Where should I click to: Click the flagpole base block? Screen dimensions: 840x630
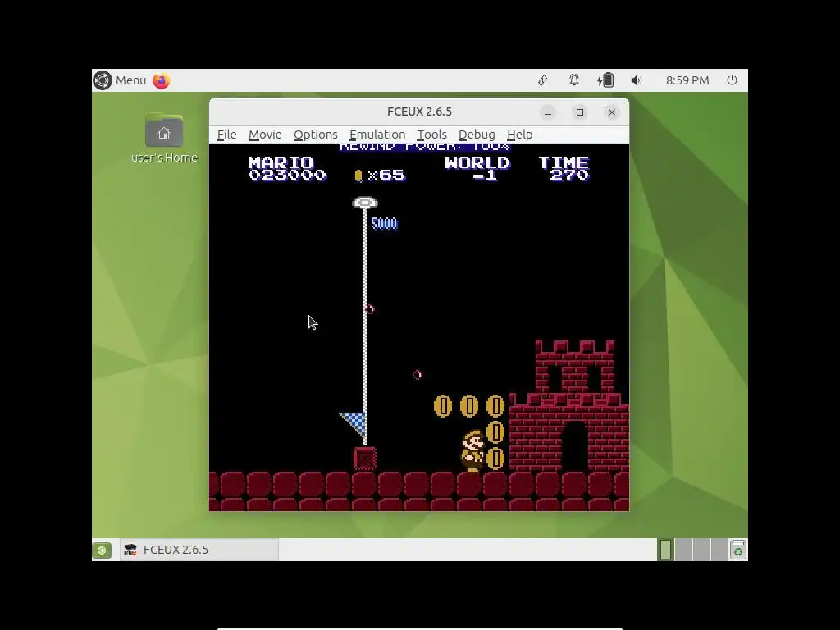[x=365, y=459]
